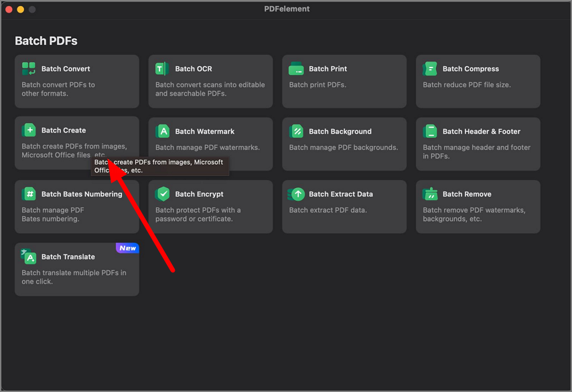The height and width of the screenshot is (392, 572).
Task: Select the Batch Extract Data title
Action: [341, 194]
